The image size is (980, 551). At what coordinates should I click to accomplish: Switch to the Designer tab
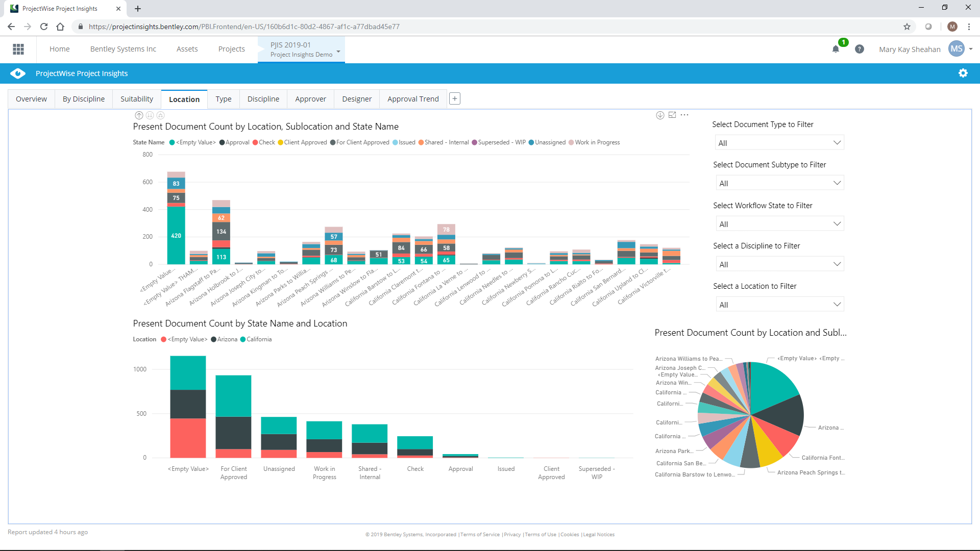[357, 99]
